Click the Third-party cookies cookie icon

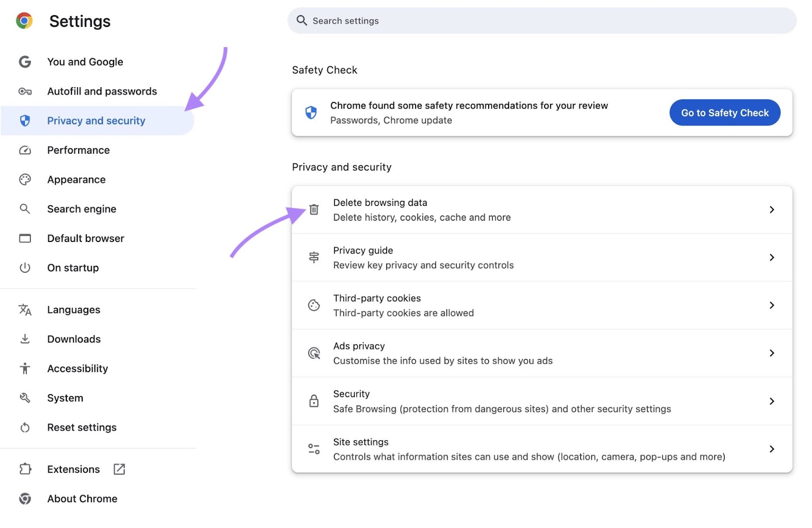tap(314, 305)
